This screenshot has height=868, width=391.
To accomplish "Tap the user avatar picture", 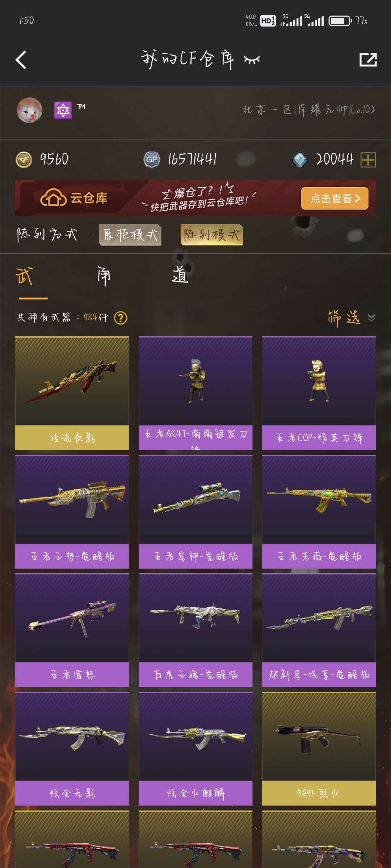I will pyautogui.click(x=29, y=110).
